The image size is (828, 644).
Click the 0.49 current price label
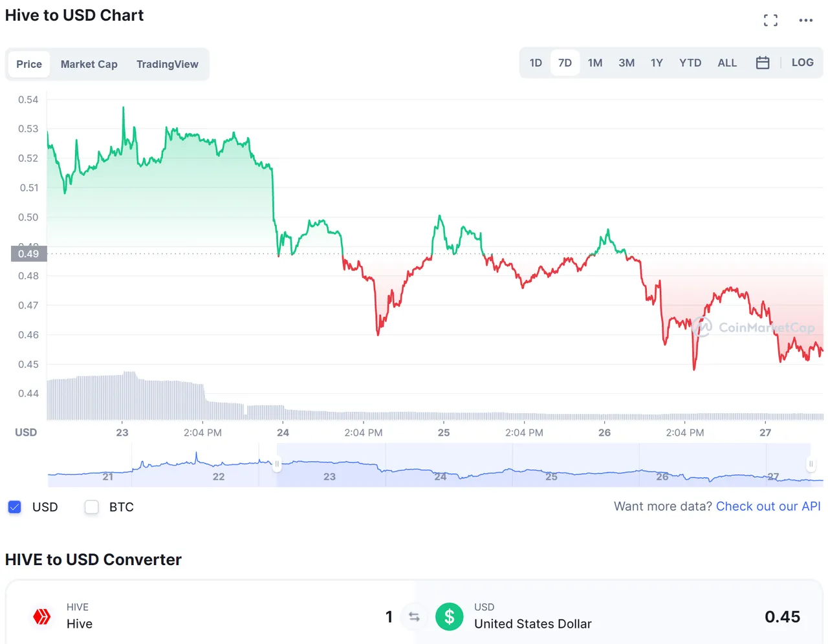click(28, 253)
